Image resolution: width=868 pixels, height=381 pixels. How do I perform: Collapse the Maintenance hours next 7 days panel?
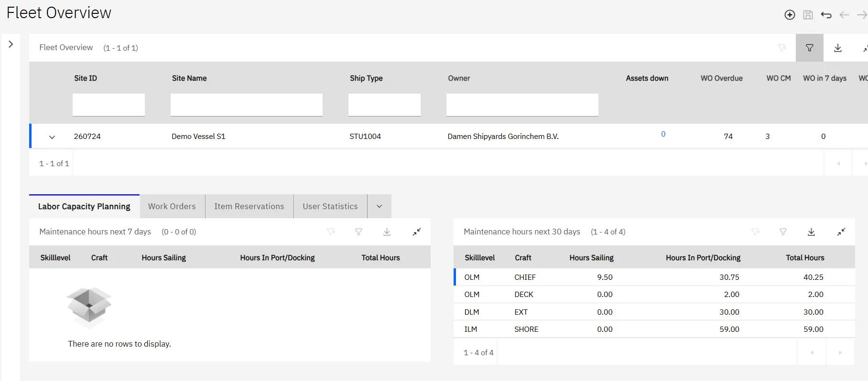417,232
